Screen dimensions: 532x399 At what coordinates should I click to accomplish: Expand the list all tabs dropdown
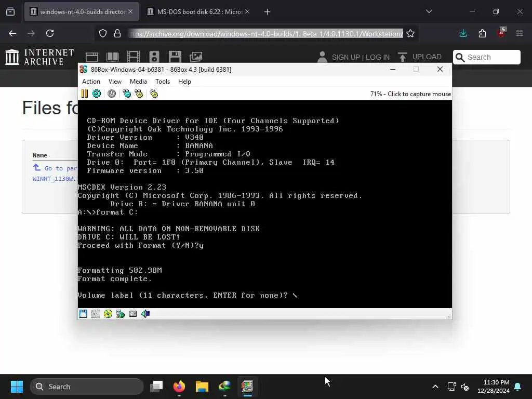coord(429,11)
